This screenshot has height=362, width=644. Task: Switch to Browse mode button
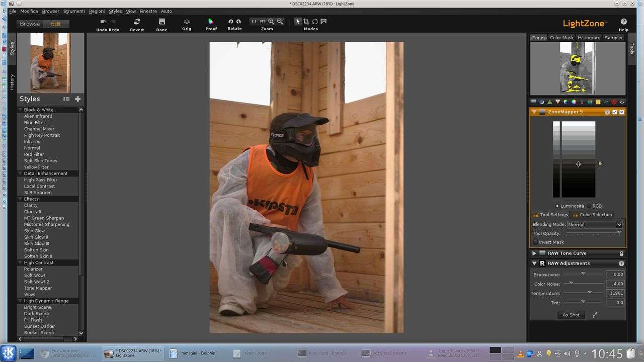(x=30, y=24)
